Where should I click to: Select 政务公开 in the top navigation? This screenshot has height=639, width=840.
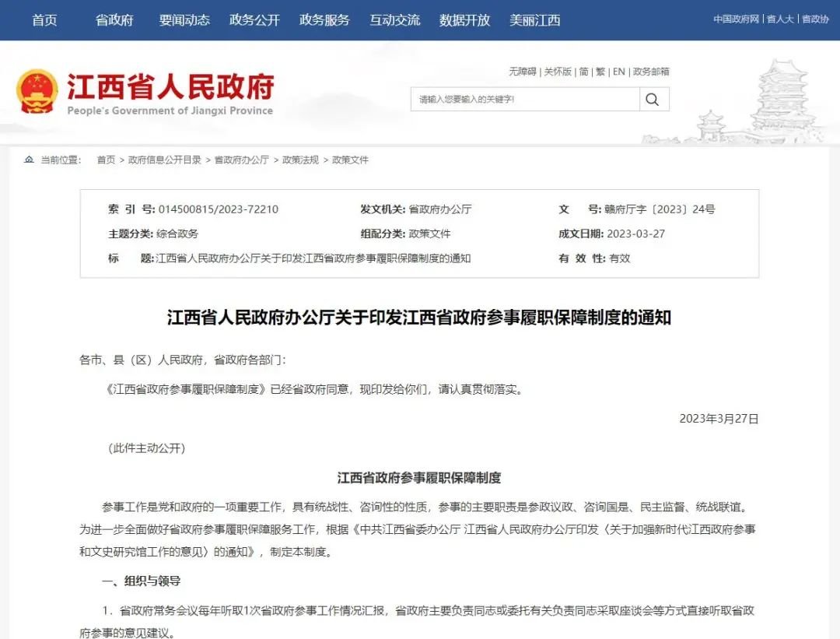coord(254,20)
